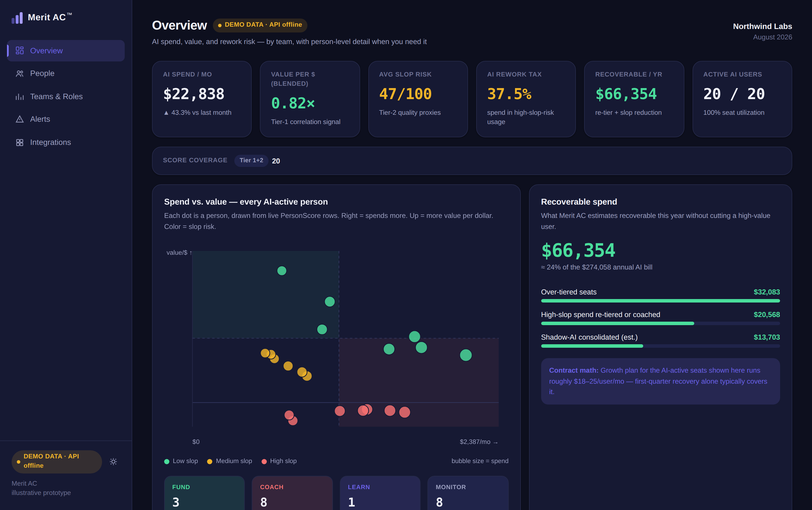This screenshot has width=812, height=510.
Task: Click the rightmost red dot in scatter chart
Action: 405,412
